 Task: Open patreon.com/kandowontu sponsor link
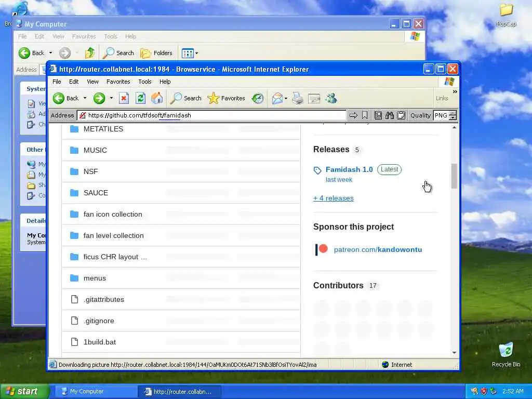(378, 250)
